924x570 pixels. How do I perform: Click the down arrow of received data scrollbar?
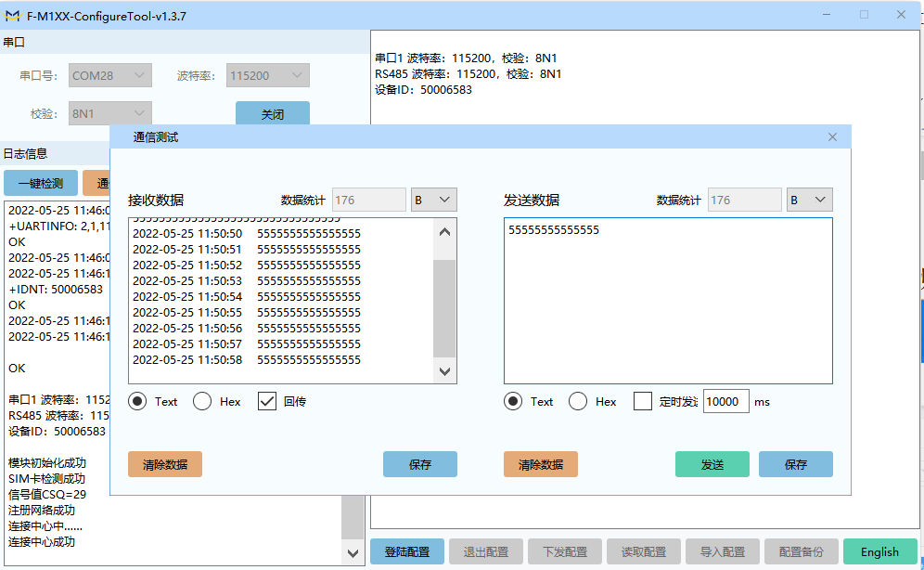point(445,371)
